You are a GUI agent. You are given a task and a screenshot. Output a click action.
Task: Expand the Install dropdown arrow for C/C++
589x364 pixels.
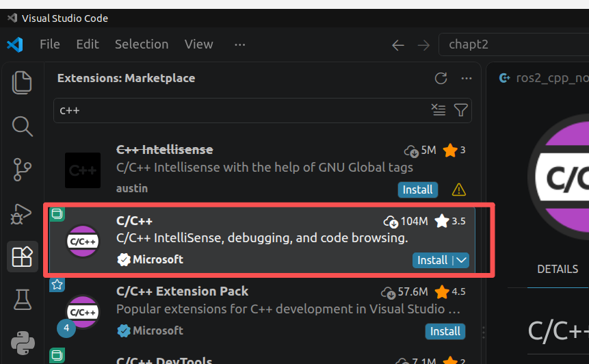click(462, 260)
